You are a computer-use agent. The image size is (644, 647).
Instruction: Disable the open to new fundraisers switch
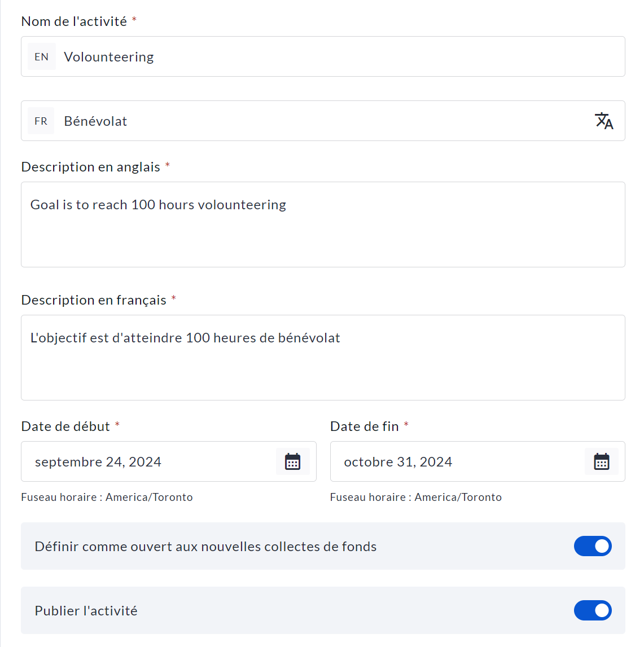coord(593,546)
